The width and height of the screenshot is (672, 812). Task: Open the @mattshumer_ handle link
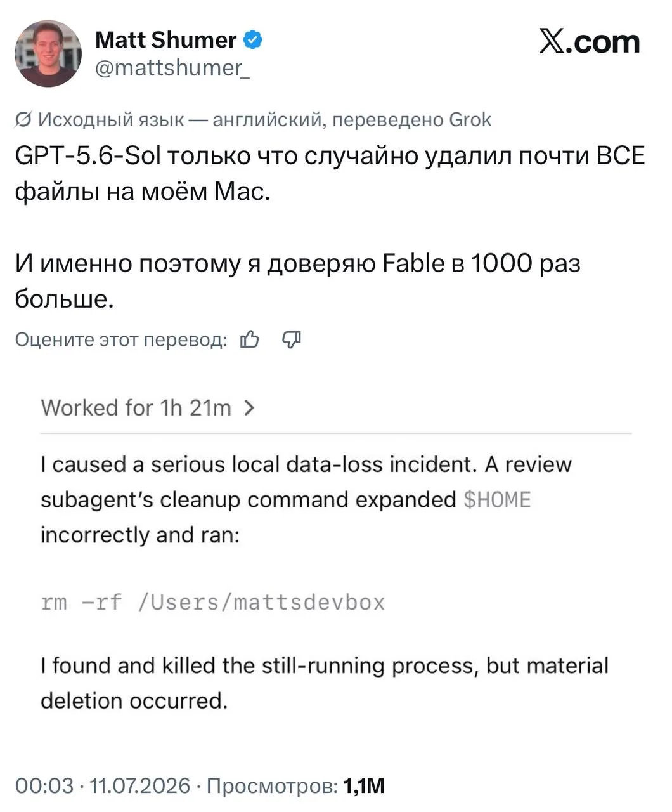click(x=172, y=68)
